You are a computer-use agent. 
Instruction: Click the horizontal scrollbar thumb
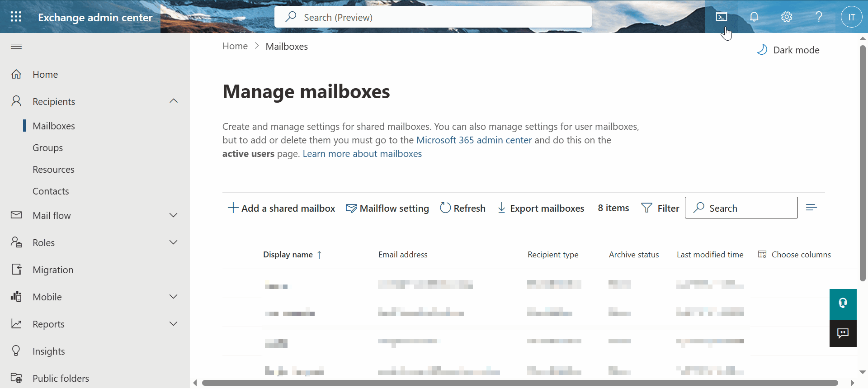click(520, 383)
